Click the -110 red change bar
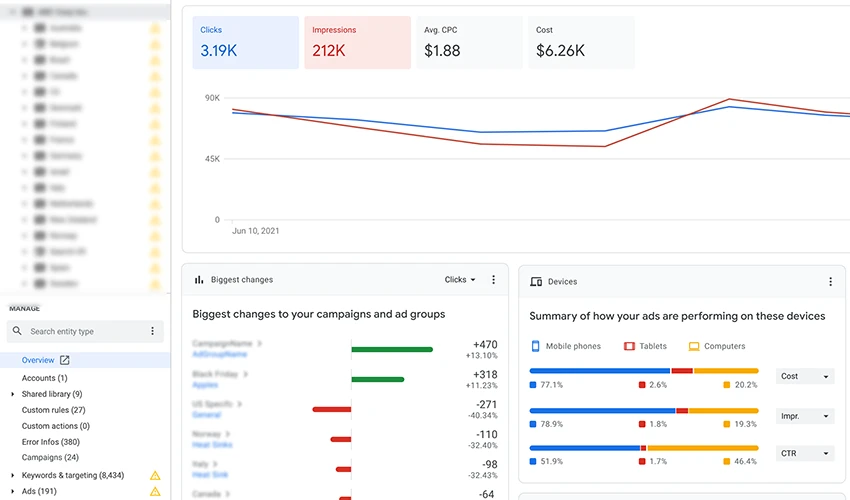This screenshot has height=500, width=850. click(x=341, y=439)
